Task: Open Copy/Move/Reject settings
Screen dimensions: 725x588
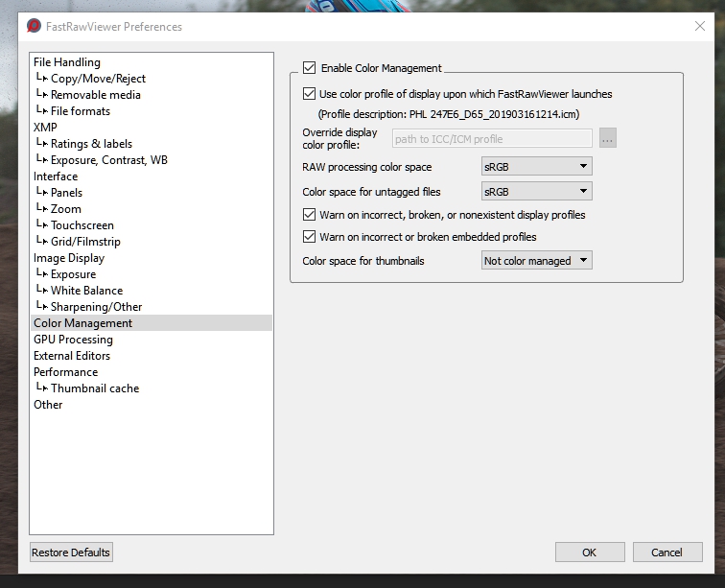Action: (x=152, y=79)
